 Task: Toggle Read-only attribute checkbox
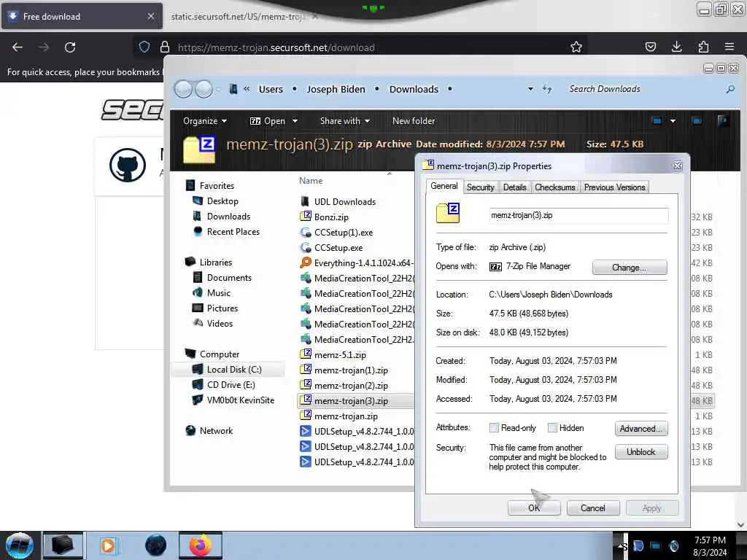pyautogui.click(x=494, y=427)
